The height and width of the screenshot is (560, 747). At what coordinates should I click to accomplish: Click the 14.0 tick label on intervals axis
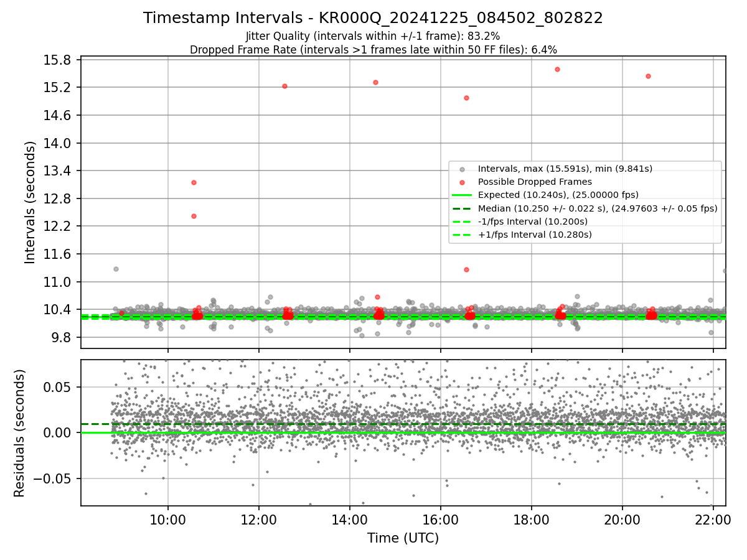click(59, 143)
